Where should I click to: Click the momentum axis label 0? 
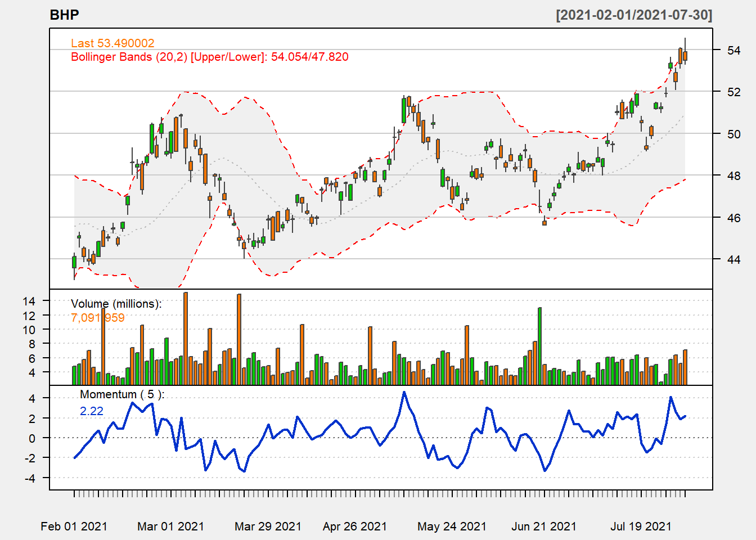(32, 438)
